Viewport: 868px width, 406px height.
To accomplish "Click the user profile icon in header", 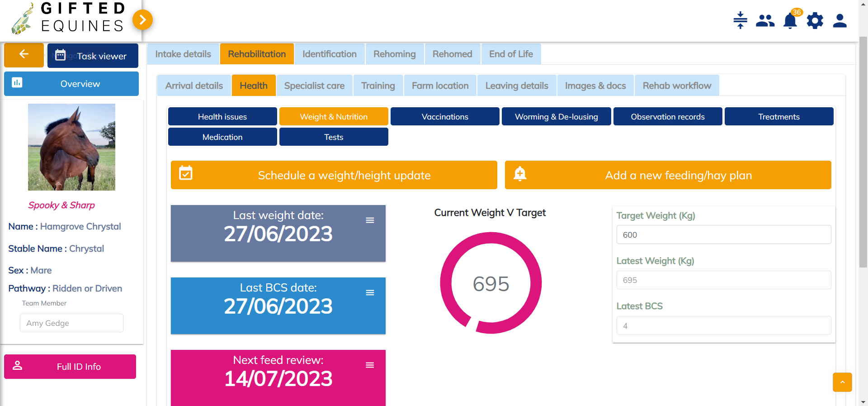I will click(840, 21).
